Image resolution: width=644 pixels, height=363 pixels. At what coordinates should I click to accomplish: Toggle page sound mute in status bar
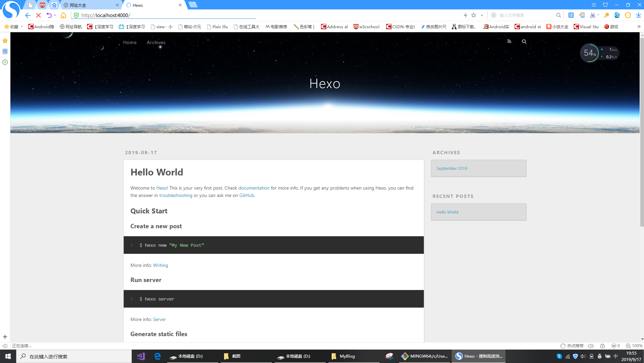point(591,346)
